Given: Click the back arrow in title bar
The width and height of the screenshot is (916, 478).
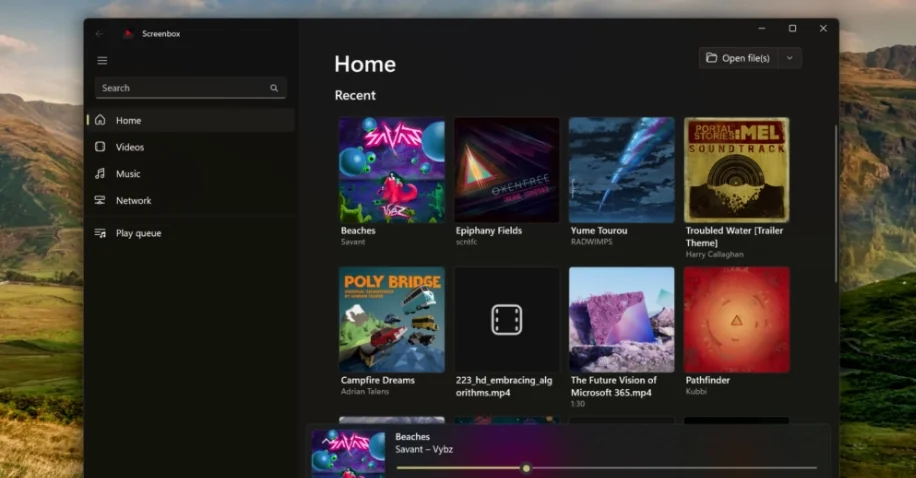Looking at the screenshot, I should pos(99,34).
